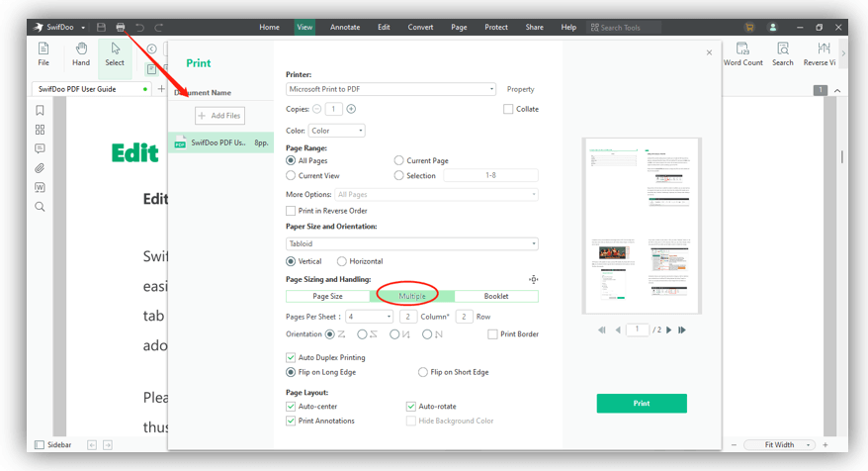Close the Print dialog
Screen dimensions: 868x471
709,52
